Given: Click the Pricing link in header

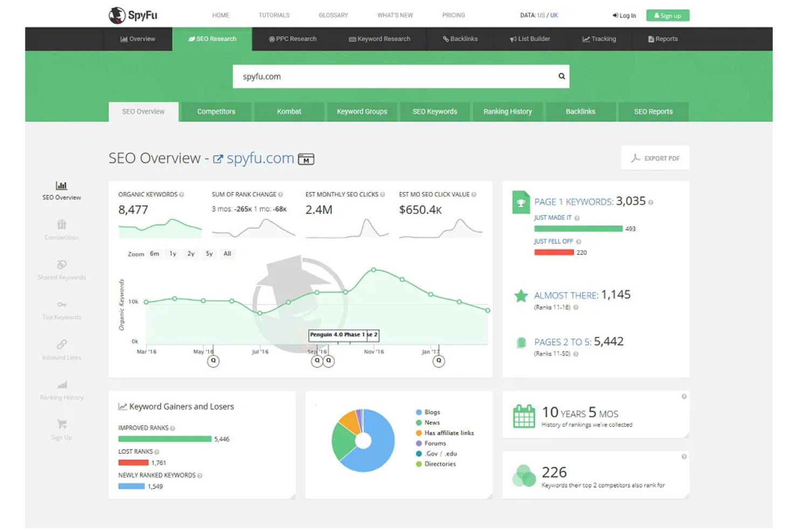Looking at the screenshot, I should (453, 15).
